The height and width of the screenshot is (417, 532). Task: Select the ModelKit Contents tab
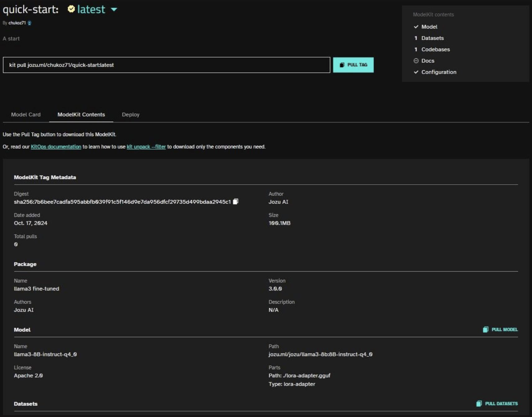(81, 114)
